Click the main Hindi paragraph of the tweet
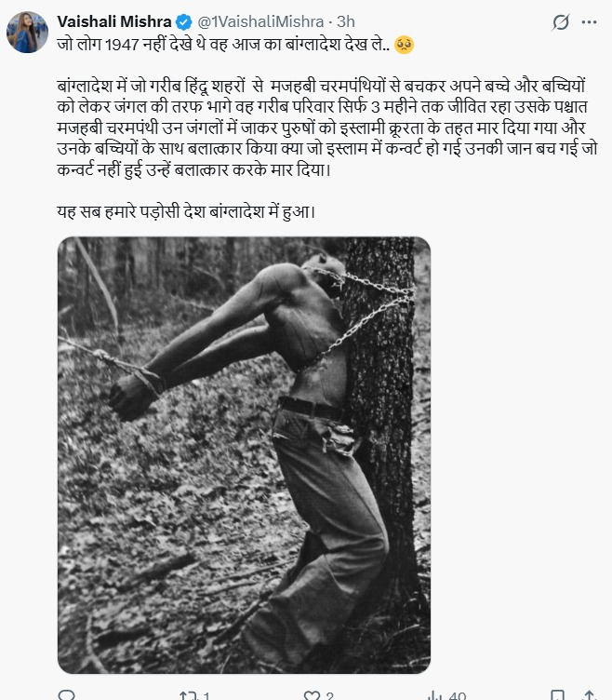Viewport: 612px width, 700px height. (x=327, y=128)
